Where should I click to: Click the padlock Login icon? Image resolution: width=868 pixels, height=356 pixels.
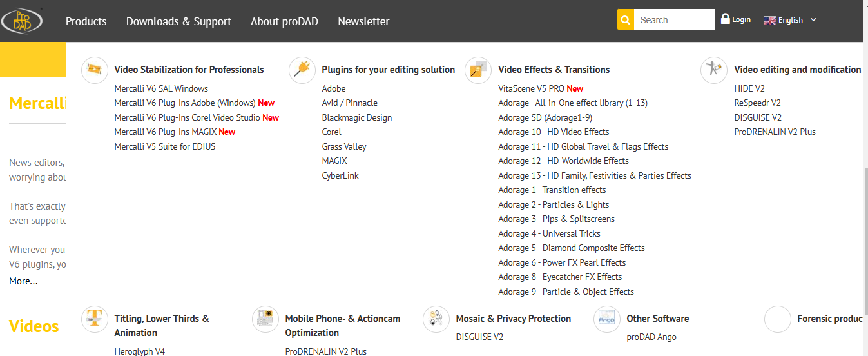[725, 19]
